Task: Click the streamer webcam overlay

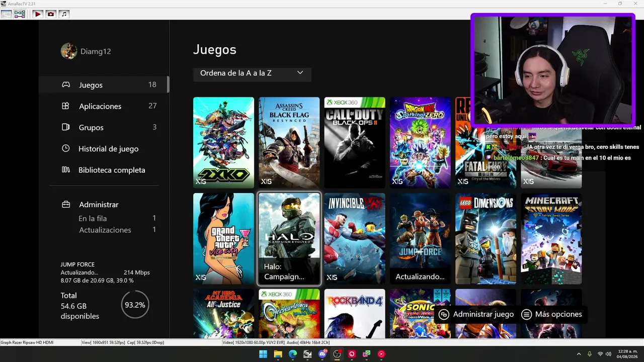Action: 553,69
